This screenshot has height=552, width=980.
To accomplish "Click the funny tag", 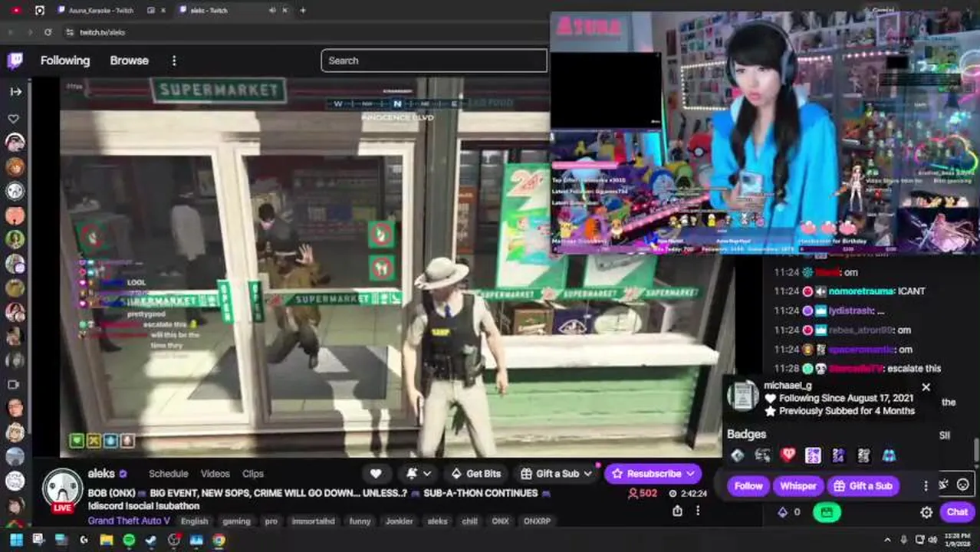I will [360, 521].
